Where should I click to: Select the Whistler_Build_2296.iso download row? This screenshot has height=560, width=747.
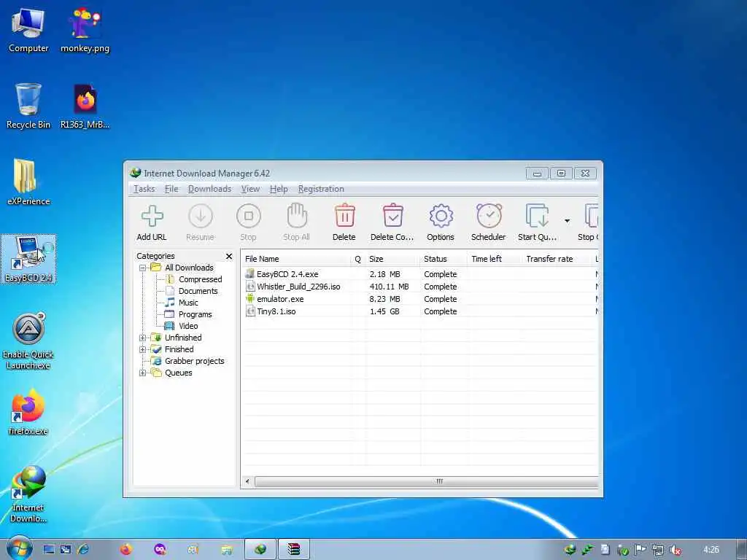[x=419, y=287]
